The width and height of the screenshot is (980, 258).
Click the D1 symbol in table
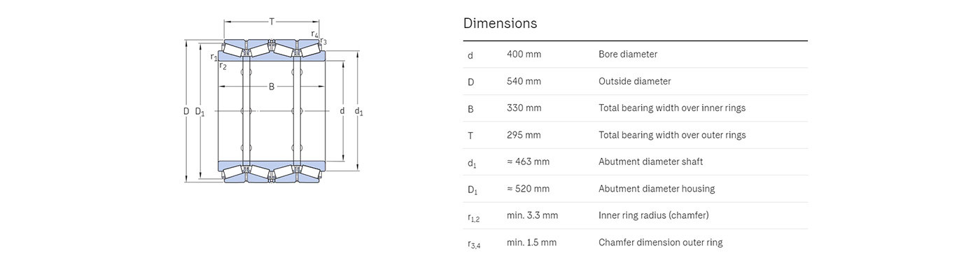[472, 189]
